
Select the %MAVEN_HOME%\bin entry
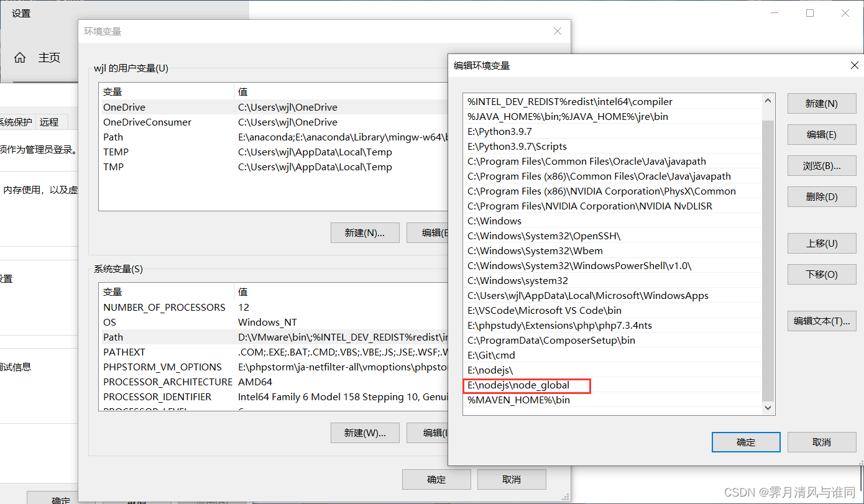tap(613, 400)
